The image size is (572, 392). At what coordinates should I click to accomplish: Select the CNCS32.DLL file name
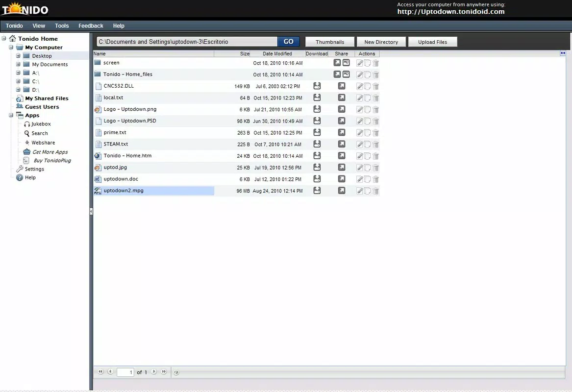pyautogui.click(x=119, y=86)
